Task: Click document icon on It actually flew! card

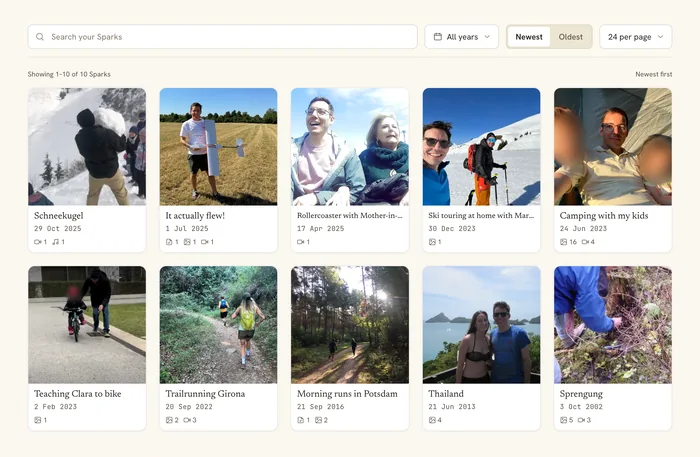Action: [x=169, y=242]
